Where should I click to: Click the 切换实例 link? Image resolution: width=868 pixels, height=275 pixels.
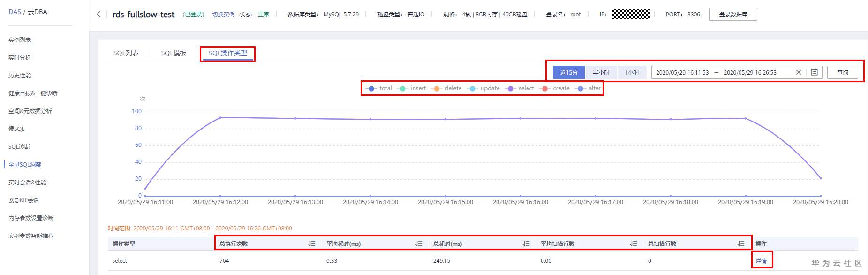coord(223,15)
